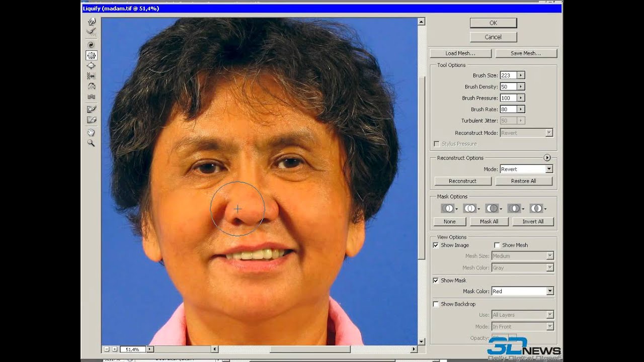The width and height of the screenshot is (644, 362).
Task: Click the preview's vertical scroll up arrow
Action: click(422, 22)
